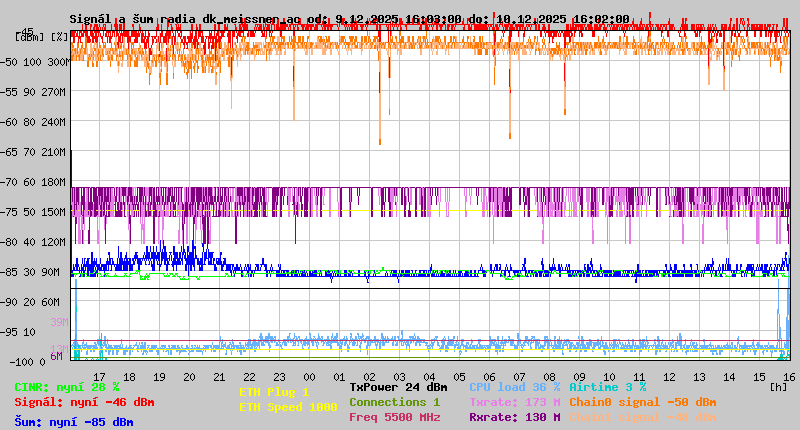Click the [h] unit label on axis
The height and width of the screenshot is (430, 800).
[x=778, y=387]
